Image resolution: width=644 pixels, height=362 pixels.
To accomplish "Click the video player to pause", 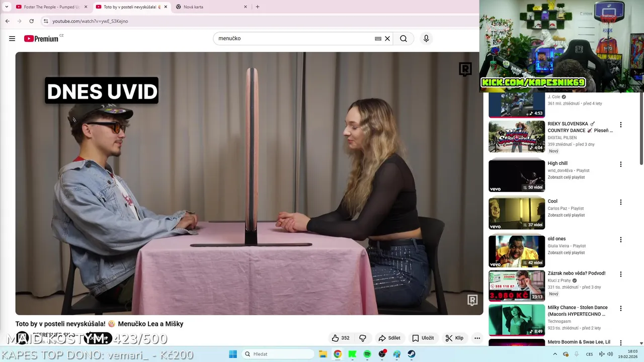I will click(249, 184).
